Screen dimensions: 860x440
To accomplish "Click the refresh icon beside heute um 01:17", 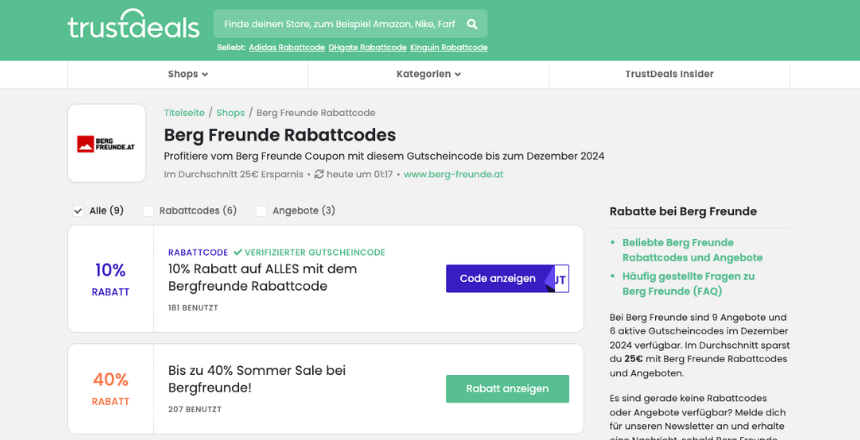I will click(319, 174).
